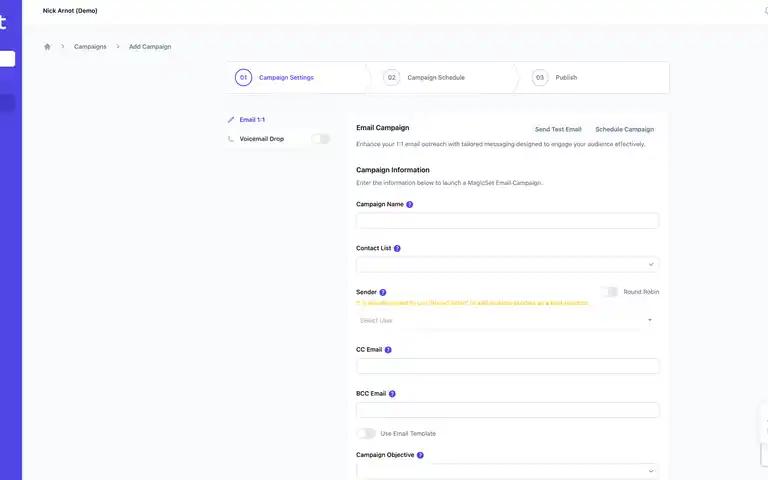Image resolution: width=768 pixels, height=480 pixels.
Task: Click the Schedule Campaign button
Action: point(624,129)
